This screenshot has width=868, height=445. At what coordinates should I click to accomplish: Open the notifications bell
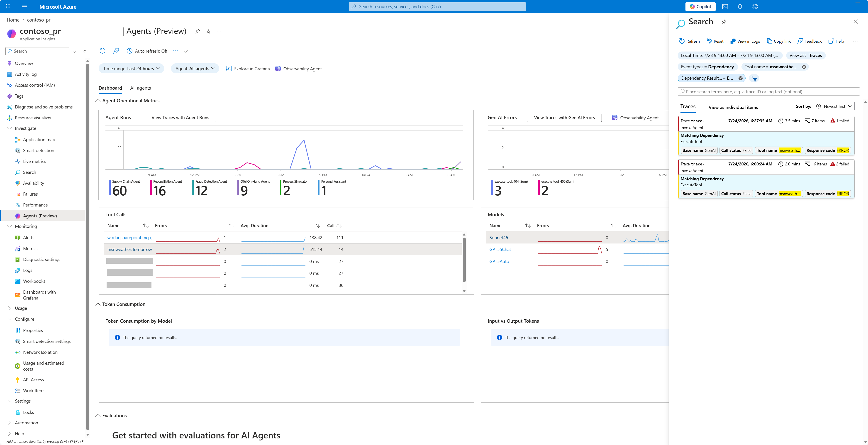point(740,6)
